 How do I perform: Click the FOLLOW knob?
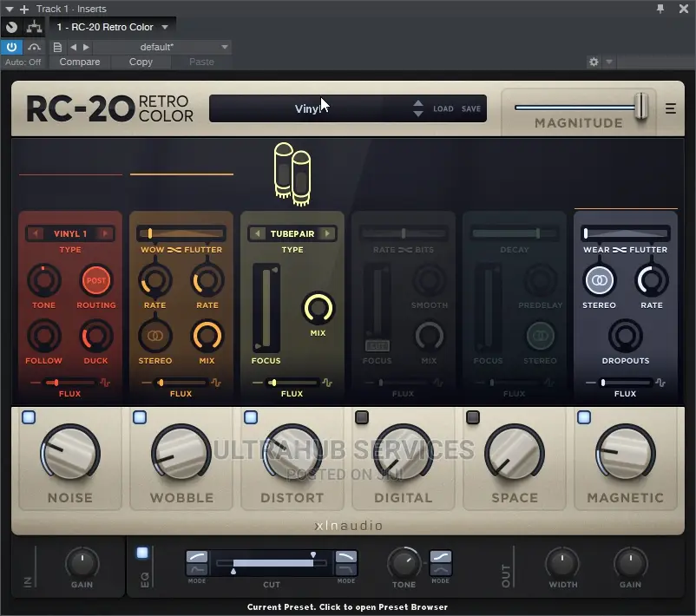click(44, 336)
